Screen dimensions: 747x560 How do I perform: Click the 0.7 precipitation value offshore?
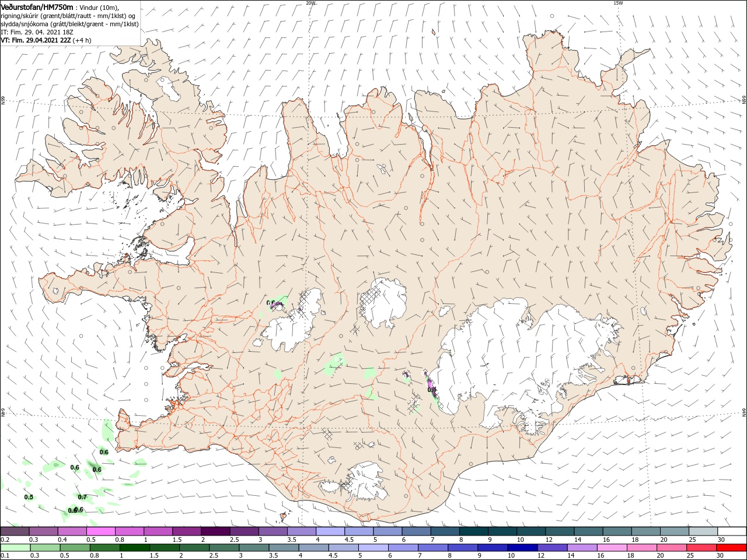click(x=82, y=497)
